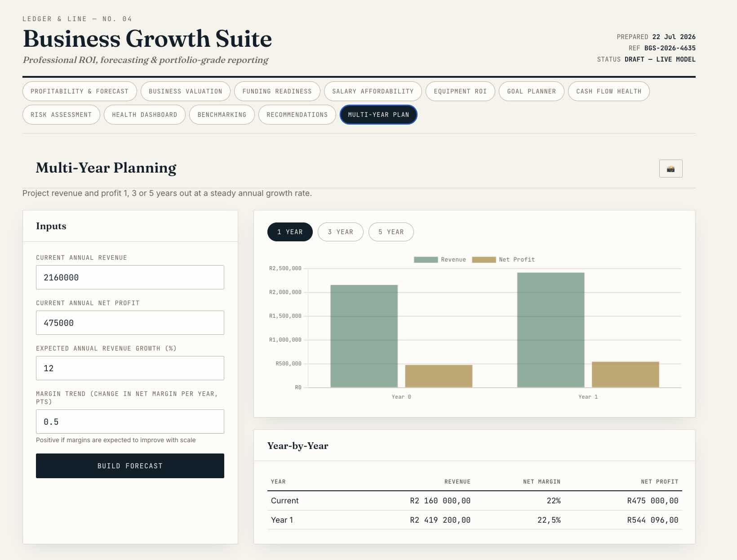The image size is (737, 560).
Task: Click the 'Year 1' chart axis label
Action: (588, 397)
